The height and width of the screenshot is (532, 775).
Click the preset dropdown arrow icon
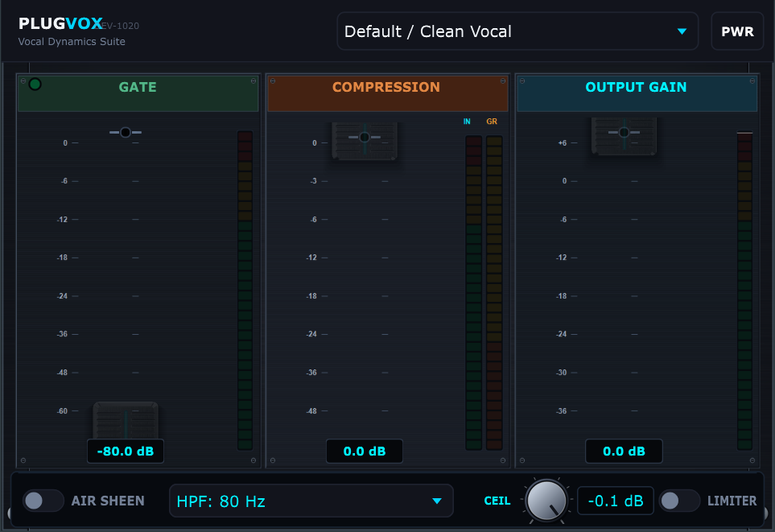click(682, 31)
